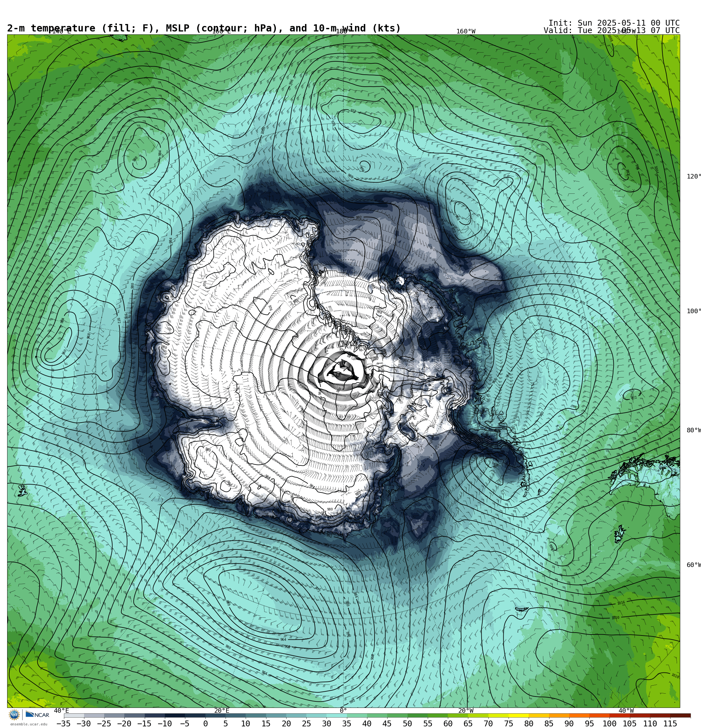
Task: Click the 0° longitude label at the bottom
Action: point(343,711)
